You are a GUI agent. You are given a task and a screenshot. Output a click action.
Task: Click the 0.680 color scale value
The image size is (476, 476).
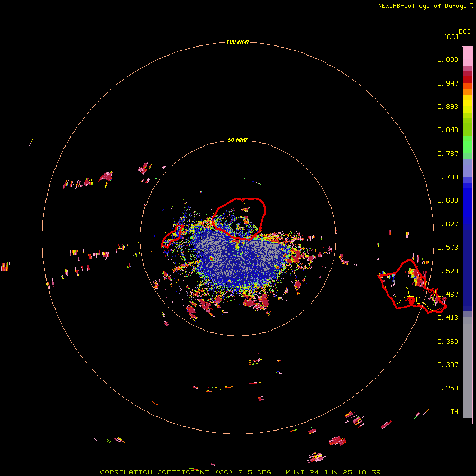pyautogui.click(x=448, y=200)
